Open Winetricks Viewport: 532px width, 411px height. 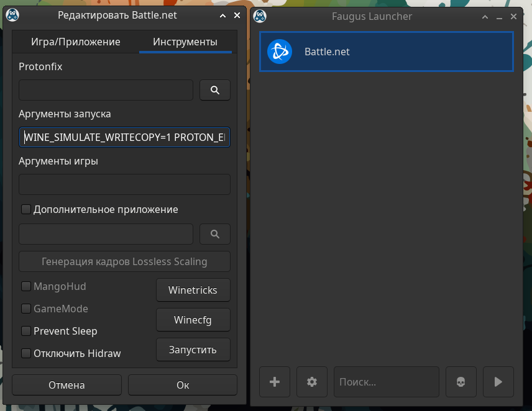coord(193,290)
